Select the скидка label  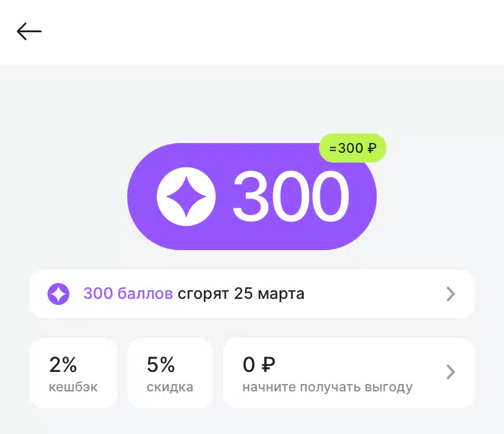pyautogui.click(x=170, y=387)
